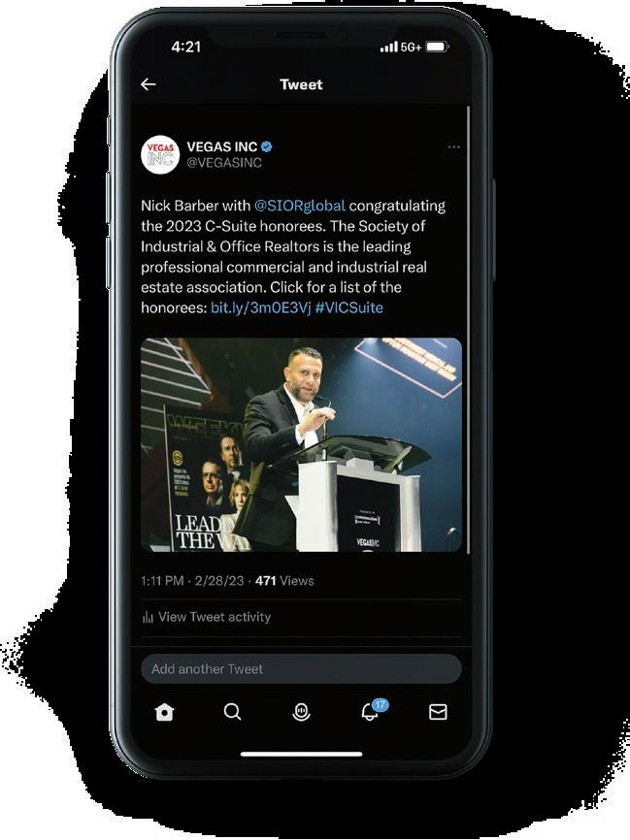Screen dimensions: 630x840
Task: Open the three-dot more options menu
Action: tap(453, 146)
